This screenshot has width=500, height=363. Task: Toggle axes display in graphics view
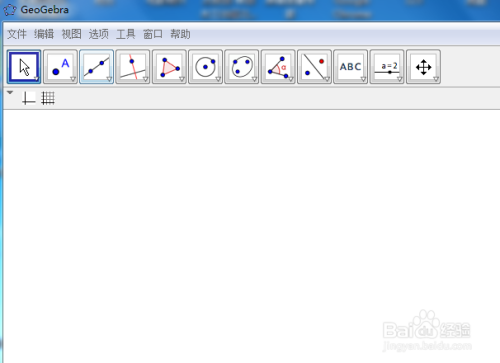(28, 98)
